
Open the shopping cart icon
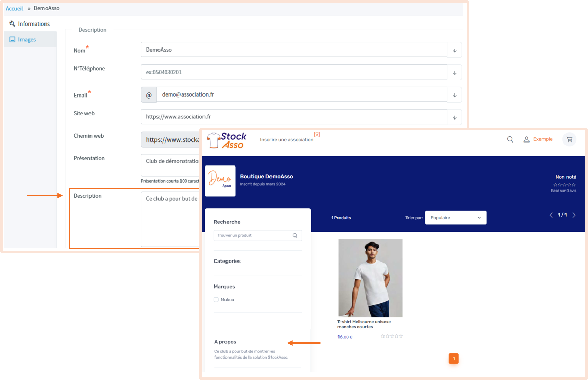(569, 139)
